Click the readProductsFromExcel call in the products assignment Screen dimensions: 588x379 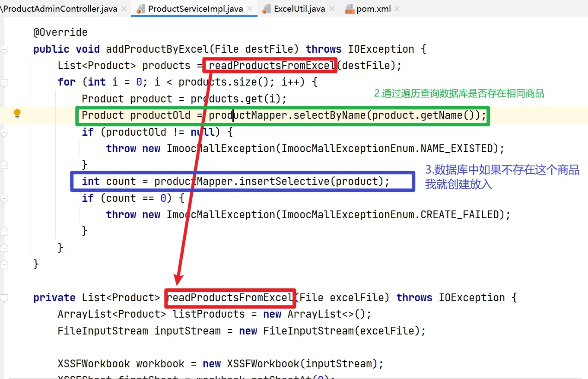click(x=272, y=66)
